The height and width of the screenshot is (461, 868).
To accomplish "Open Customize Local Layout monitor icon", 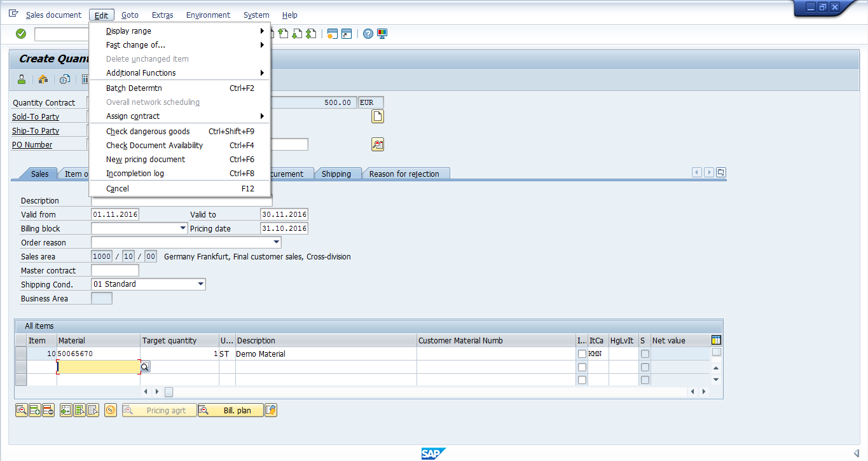I will [x=382, y=34].
